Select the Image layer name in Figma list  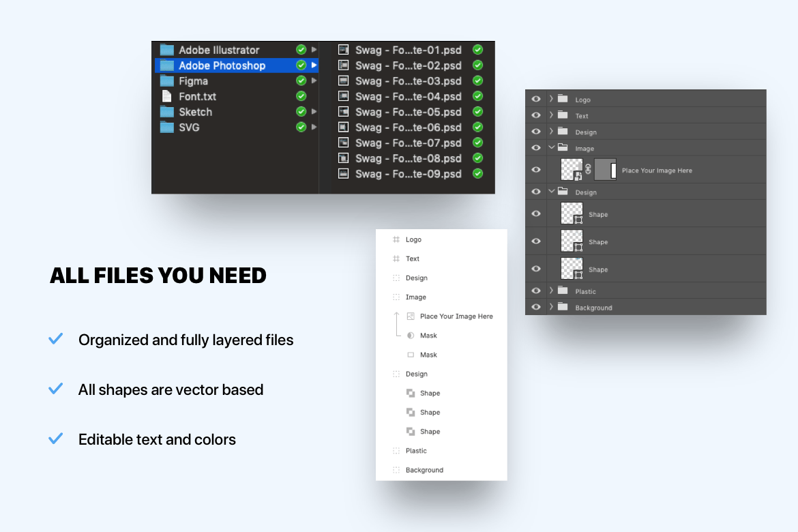tap(416, 297)
